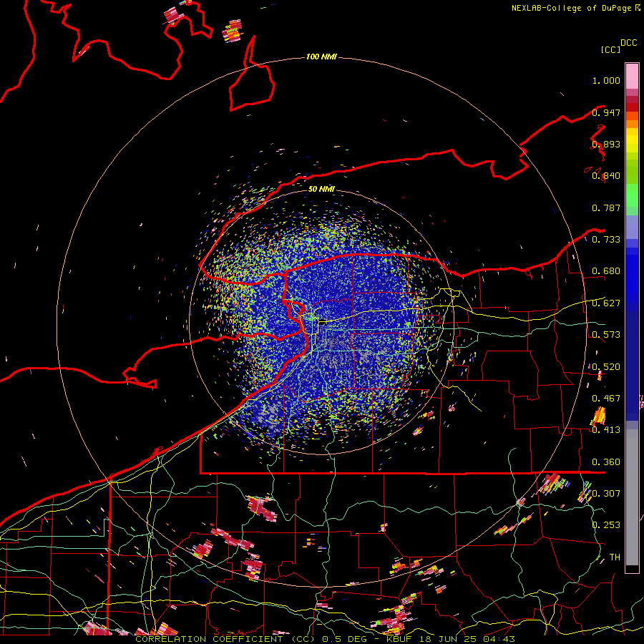The width and height of the screenshot is (644, 644).
Task: Click the 0.307 legend value
Action: tap(606, 494)
